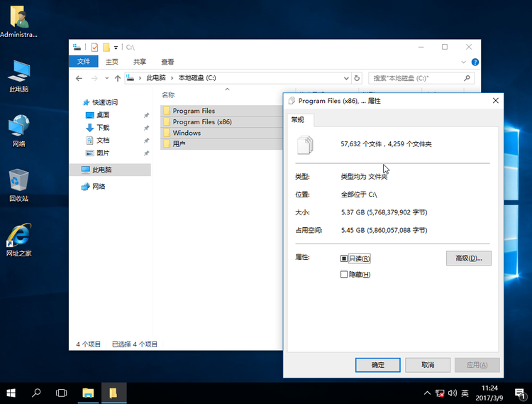Select the 此电脑 desktop icon
The width and height of the screenshot is (532, 404).
(18, 77)
